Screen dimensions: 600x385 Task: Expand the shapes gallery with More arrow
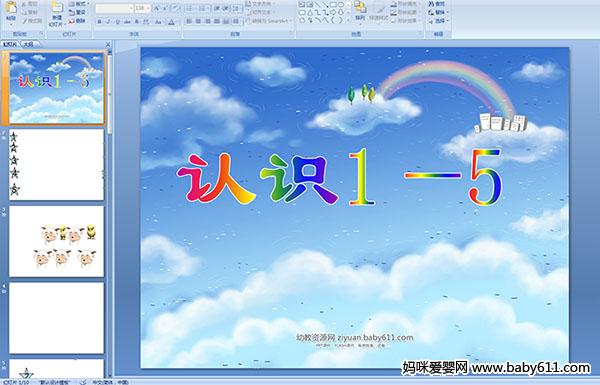click(x=348, y=20)
